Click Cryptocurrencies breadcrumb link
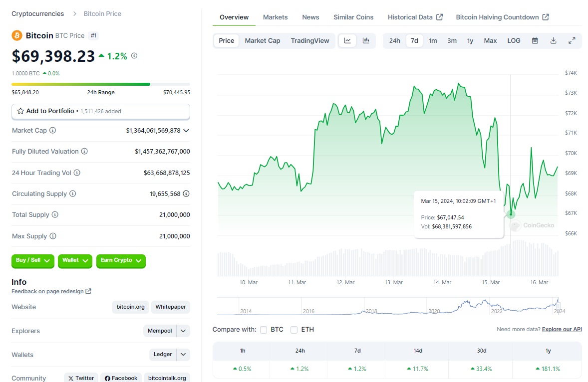588x382 pixels. (x=37, y=14)
